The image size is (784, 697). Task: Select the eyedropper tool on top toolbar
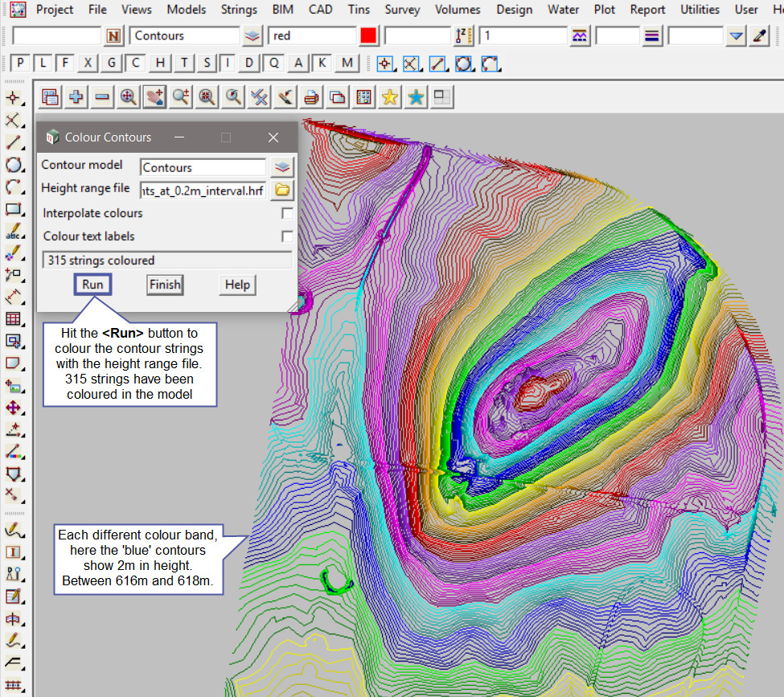(x=759, y=36)
